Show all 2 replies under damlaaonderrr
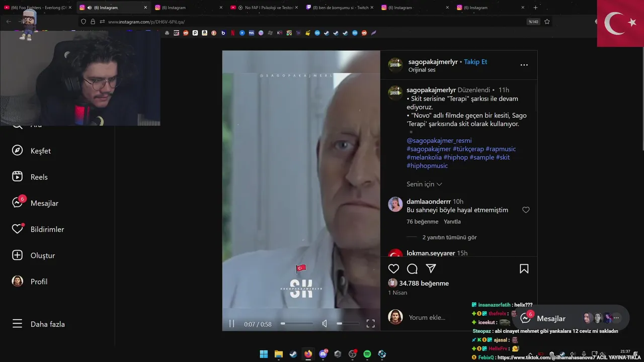The image size is (644, 362). click(449, 237)
